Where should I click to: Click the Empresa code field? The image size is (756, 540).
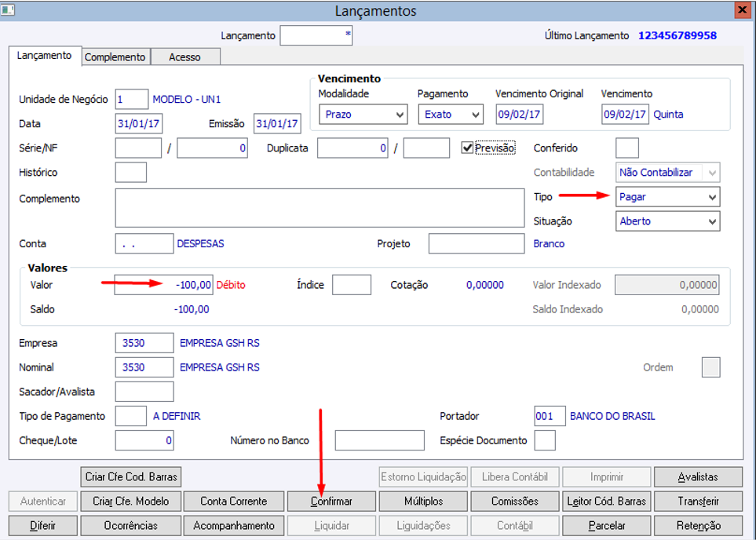pyautogui.click(x=144, y=343)
